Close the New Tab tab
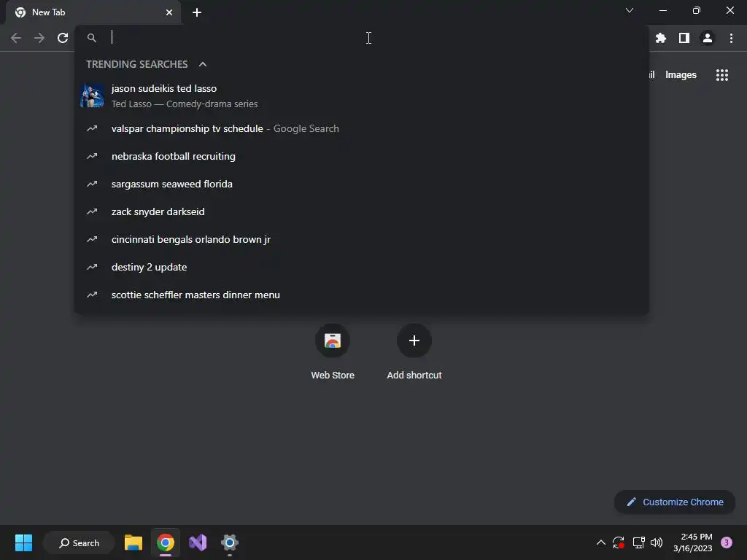 [169, 12]
